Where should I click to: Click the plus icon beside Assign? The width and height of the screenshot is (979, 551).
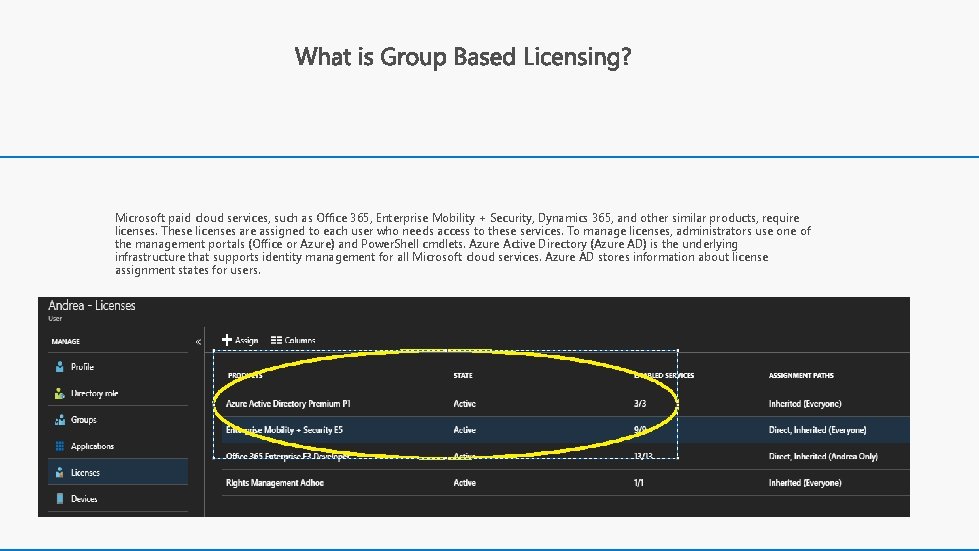[x=227, y=339]
